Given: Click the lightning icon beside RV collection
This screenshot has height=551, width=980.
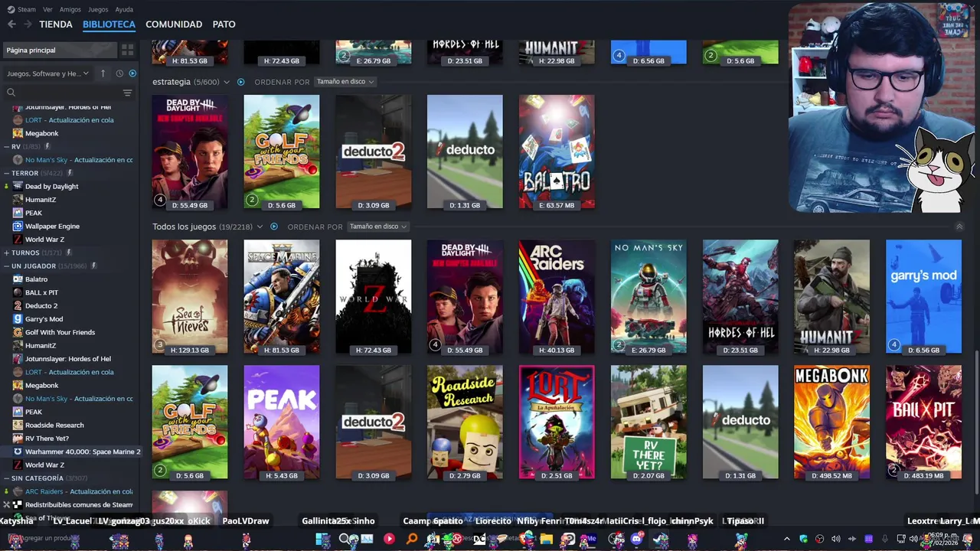Looking at the screenshot, I should 47,146.
